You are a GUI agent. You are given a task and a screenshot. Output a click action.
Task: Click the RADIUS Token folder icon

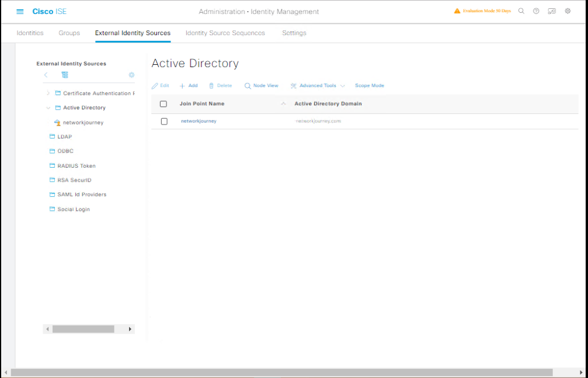click(52, 165)
